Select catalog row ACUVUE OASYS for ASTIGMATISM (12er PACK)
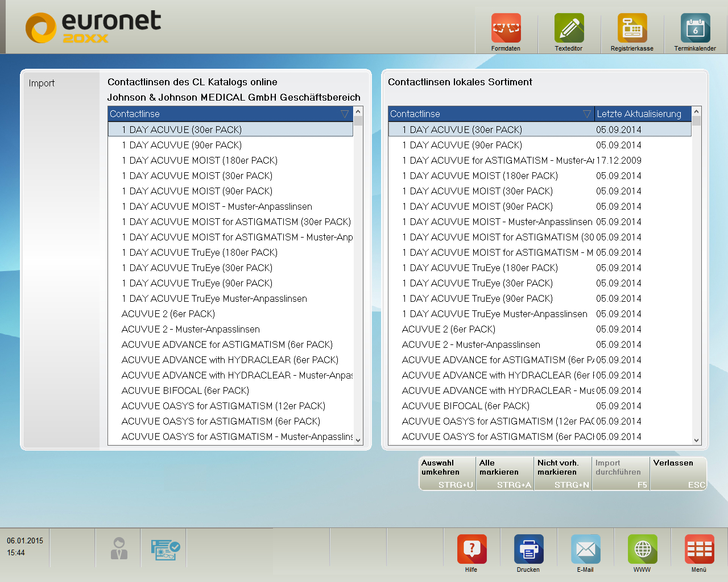The height and width of the screenshot is (582, 728). click(x=230, y=406)
